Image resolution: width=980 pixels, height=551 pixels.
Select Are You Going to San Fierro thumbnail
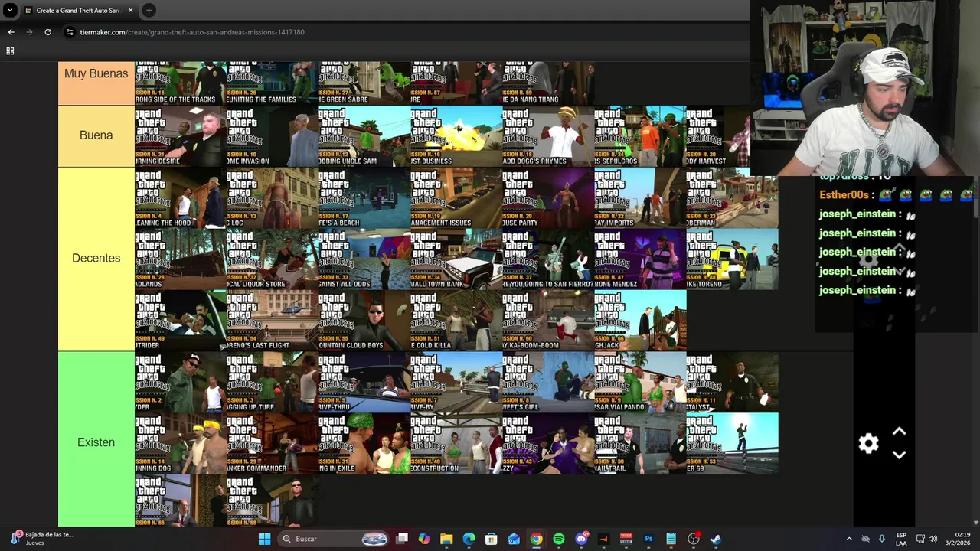click(x=548, y=259)
